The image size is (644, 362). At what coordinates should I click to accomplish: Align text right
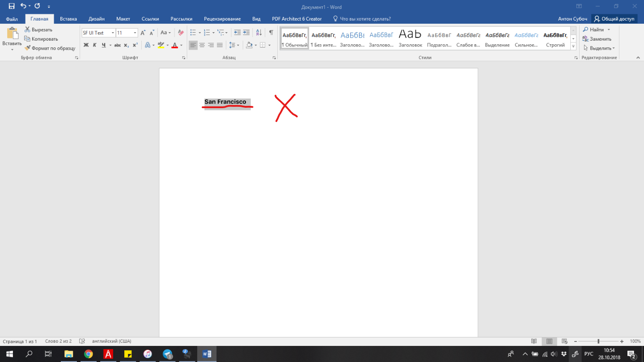click(211, 45)
